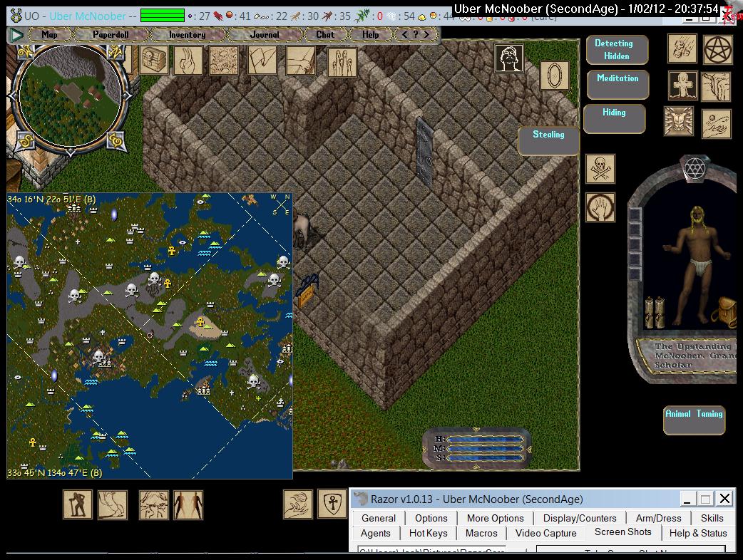Activate the Meditation skill button

click(x=617, y=84)
